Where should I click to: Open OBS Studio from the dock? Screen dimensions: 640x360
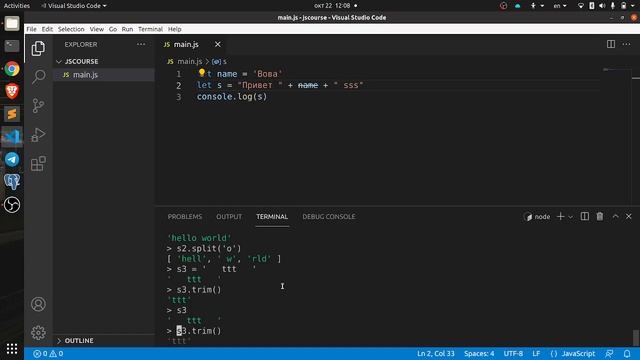pos(12,204)
